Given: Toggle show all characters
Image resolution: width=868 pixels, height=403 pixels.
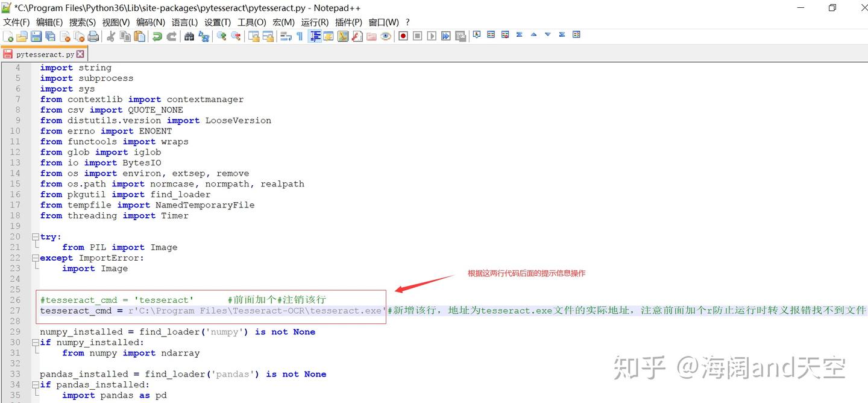Looking at the screenshot, I should 300,36.
